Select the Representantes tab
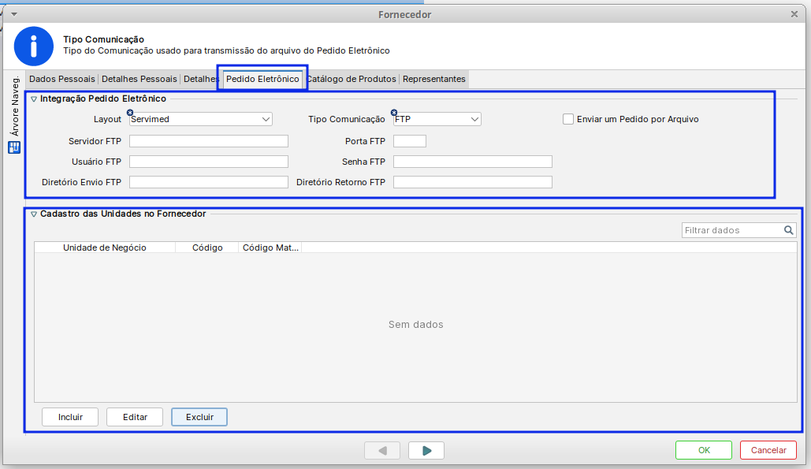Image resolution: width=811 pixels, height=469 pixels. [x=434, y=79]
